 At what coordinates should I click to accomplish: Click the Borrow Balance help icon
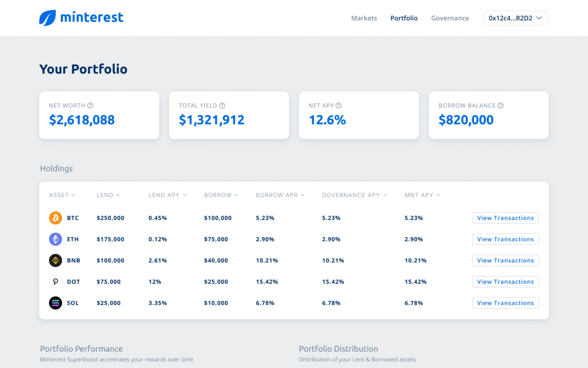pyautogui.click(x=500, y=105)
